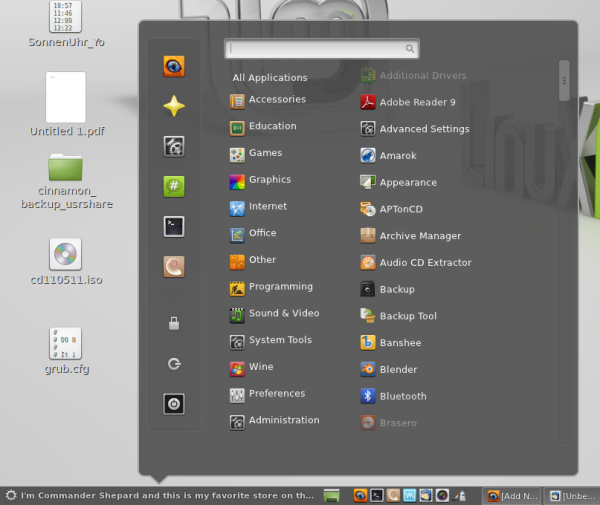The width and height of the screenshot is (600, 505).
Task: Switch to the [Add N... Firefox window
Action: point(512,496)
